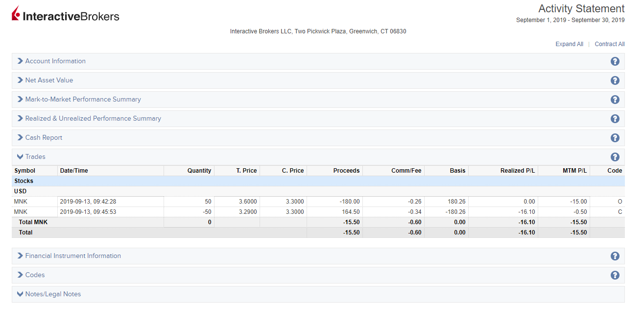
Task: Click the Activity Statement title
Action: coord(581,9)
